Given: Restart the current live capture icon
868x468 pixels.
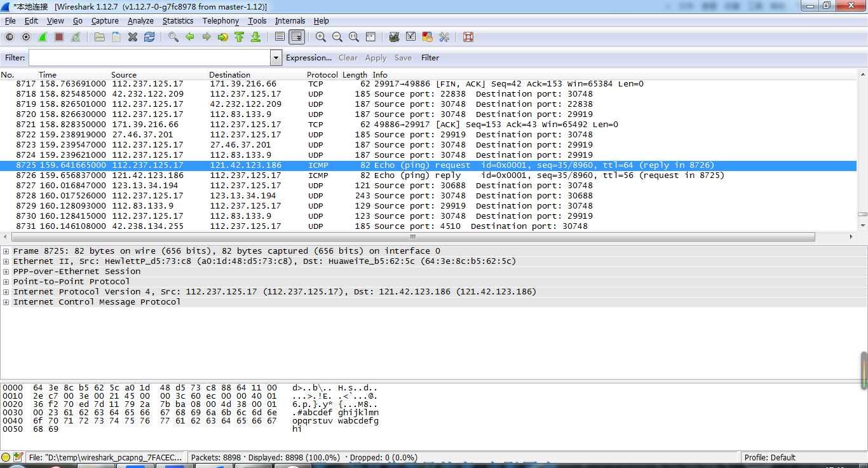Looking at the screenshot, I should tap(76, 37).
